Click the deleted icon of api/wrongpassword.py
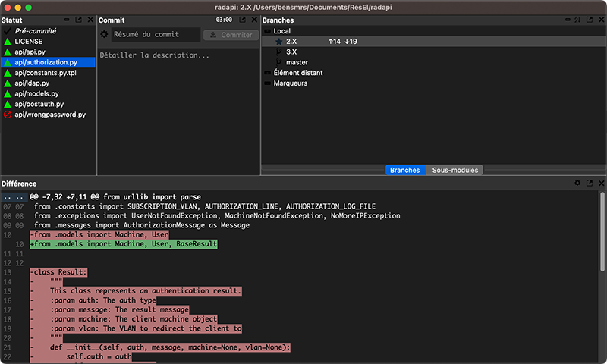The image size is (607, 364). tap(8, 115)
